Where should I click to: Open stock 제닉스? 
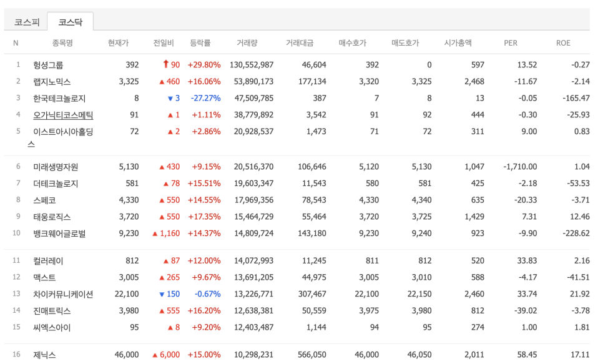[x=44, y=355]
